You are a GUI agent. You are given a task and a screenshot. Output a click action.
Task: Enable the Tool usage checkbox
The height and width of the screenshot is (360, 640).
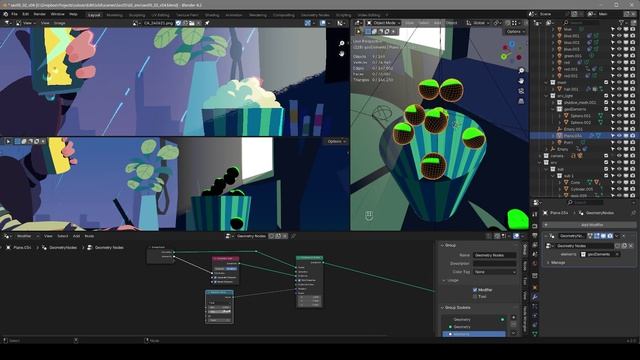coord(475,296)
